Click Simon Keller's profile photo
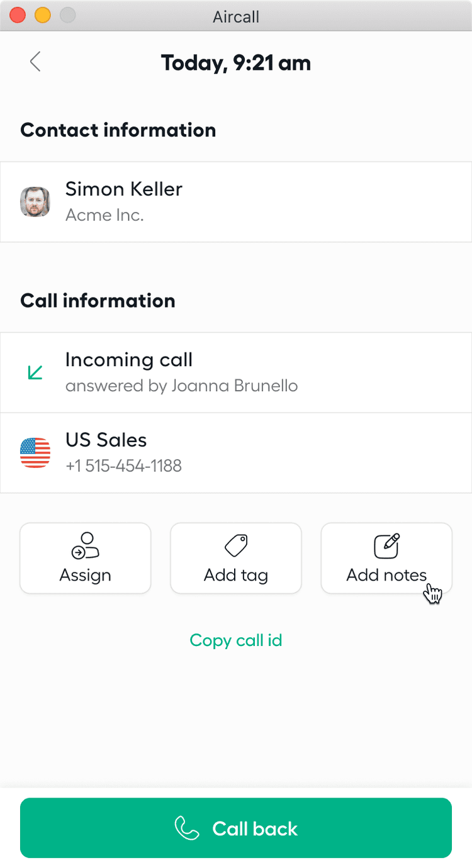 [35, 202]
